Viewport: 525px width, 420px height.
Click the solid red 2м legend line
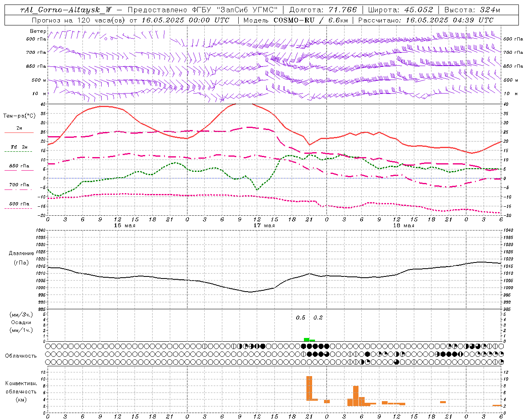(19, 133)
